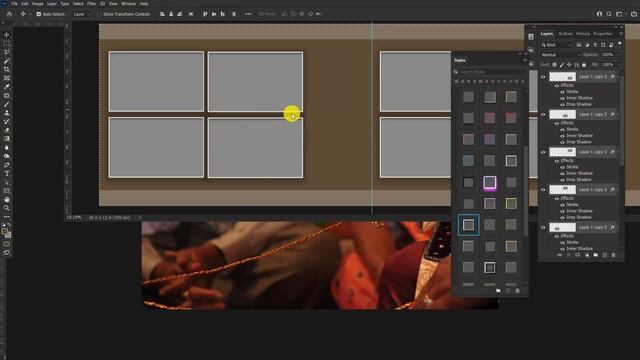Image resolution: width=640 pixels, height=360 pixels.
Task: Toggle Show Transform Controls checkbox
Action: [99, 14]
